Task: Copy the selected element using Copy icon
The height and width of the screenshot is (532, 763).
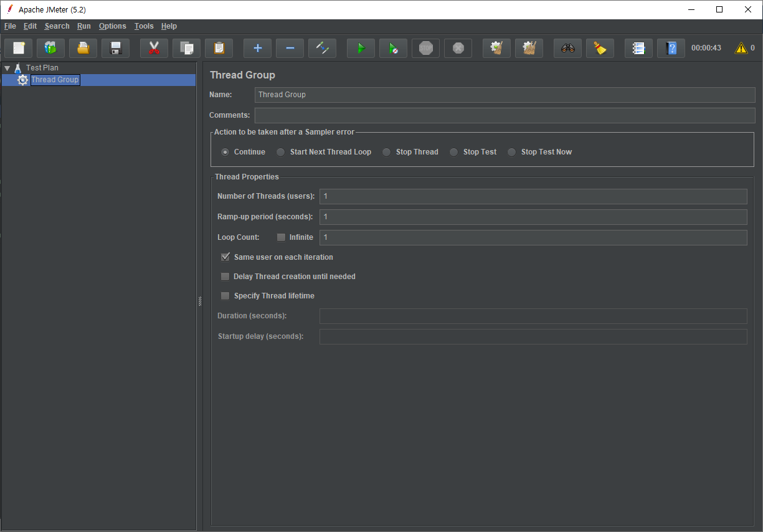Action: [x=187, y=48]
